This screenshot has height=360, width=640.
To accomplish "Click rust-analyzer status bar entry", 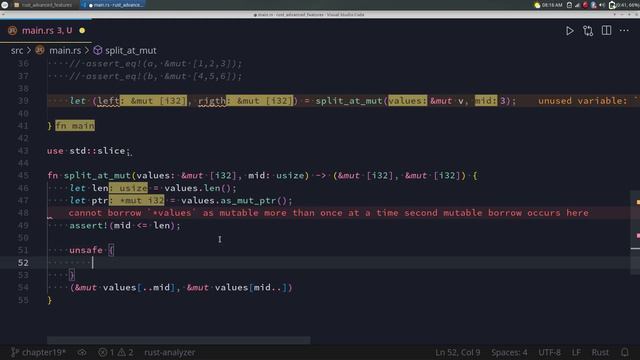I will 170,352.
